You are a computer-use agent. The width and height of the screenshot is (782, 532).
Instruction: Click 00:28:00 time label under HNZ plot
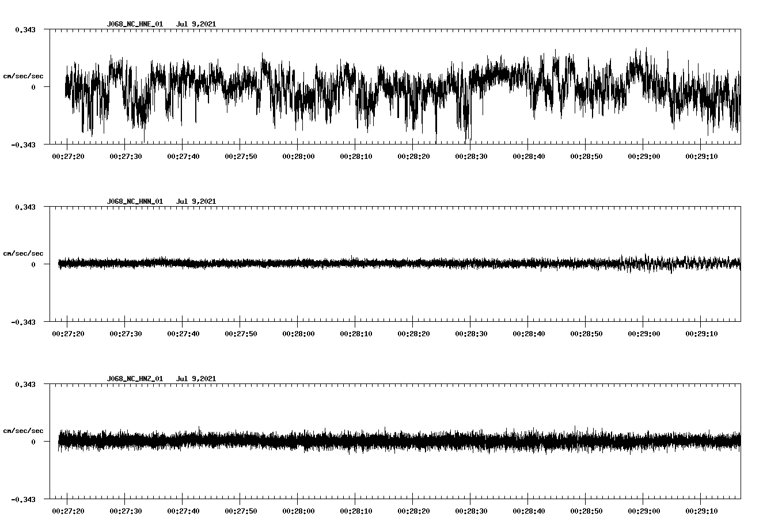coord(298,511)
